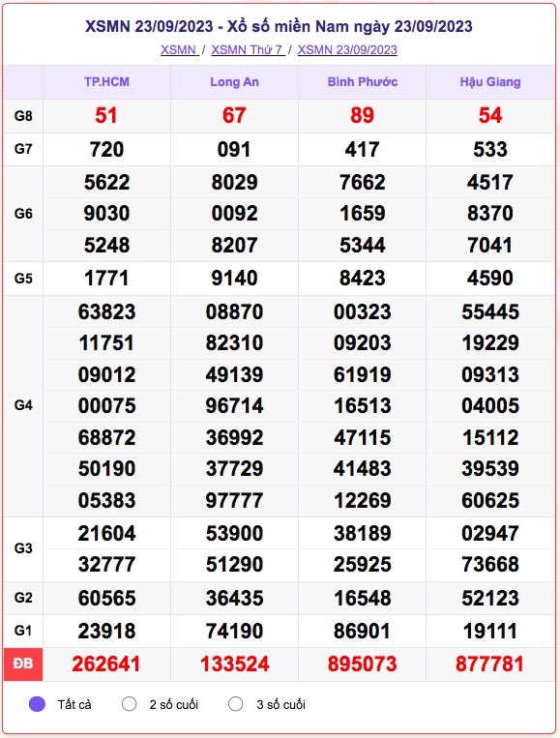
Task: Click the G6 number 0092
Action: coord(234,214)
